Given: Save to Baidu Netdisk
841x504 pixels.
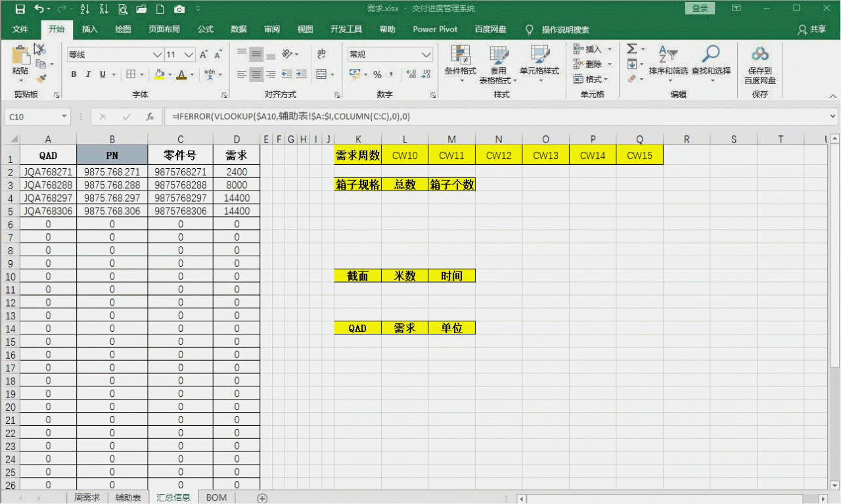Looking at the screenshot, I should (x=760, y=64).
